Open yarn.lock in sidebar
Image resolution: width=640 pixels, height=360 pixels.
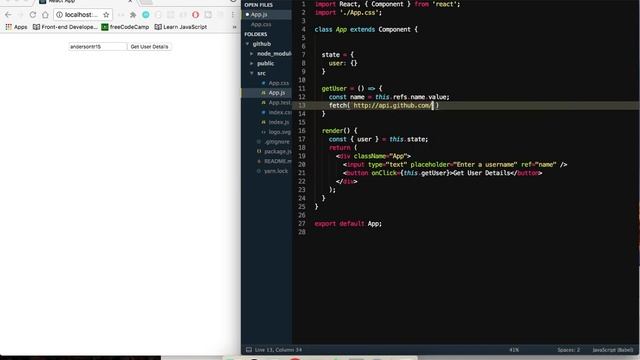pos(276,171)
